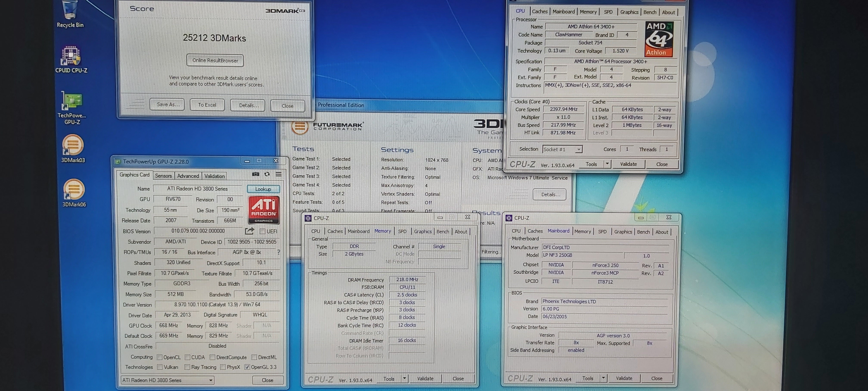This screenshot has height=391, width=868.
Task: Click the Core Speed value 2397.94 MHz
Action: 564,109
